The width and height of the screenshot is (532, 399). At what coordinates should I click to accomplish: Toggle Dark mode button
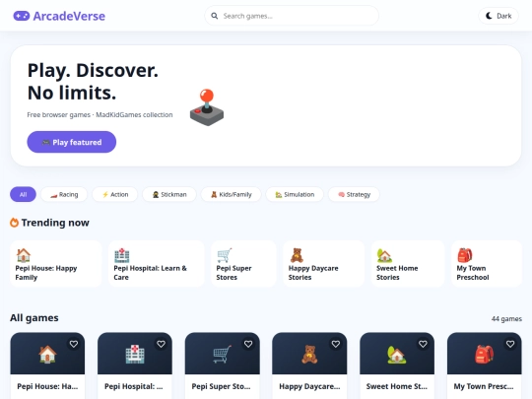point(499,16)
